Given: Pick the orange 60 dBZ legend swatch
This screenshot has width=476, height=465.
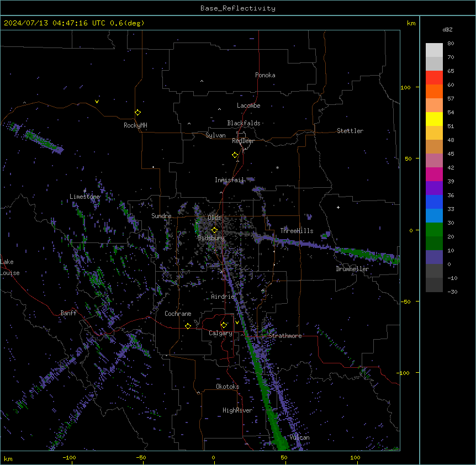Looking at the screenshot, I should (x=434, y=91).
